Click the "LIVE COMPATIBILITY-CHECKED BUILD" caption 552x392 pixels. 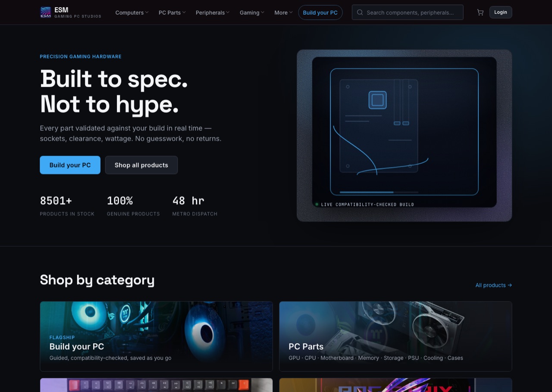(x=367, y=205)
